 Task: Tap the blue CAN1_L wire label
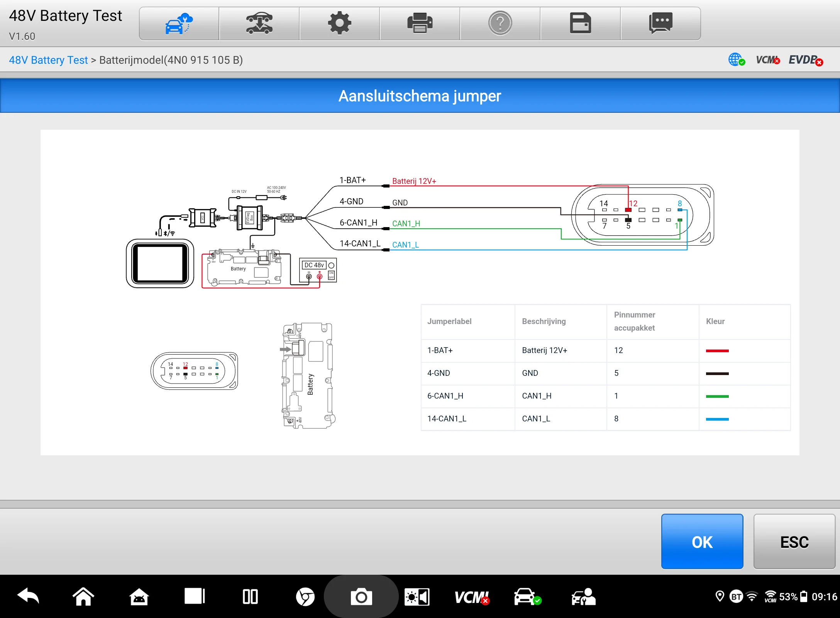tap(405, 245)
